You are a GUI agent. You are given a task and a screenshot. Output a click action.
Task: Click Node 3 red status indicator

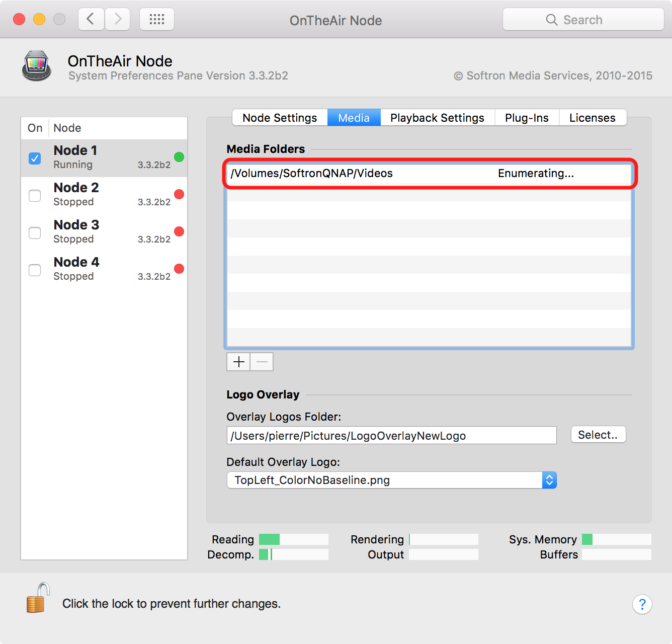179,231
